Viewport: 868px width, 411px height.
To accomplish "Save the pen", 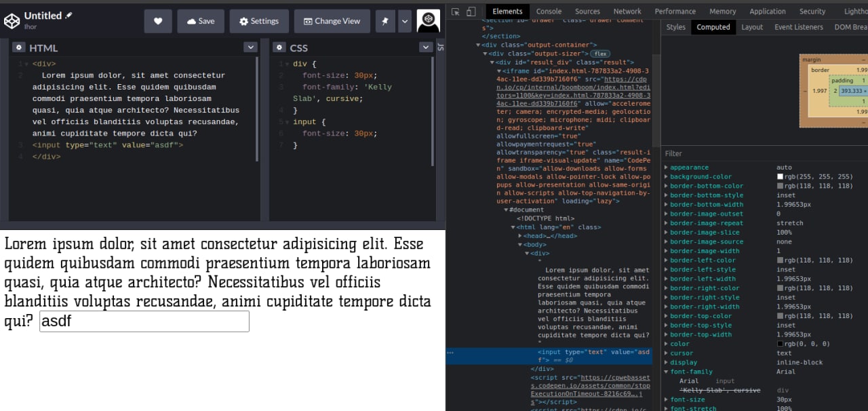I will click(x=201, y=21).
